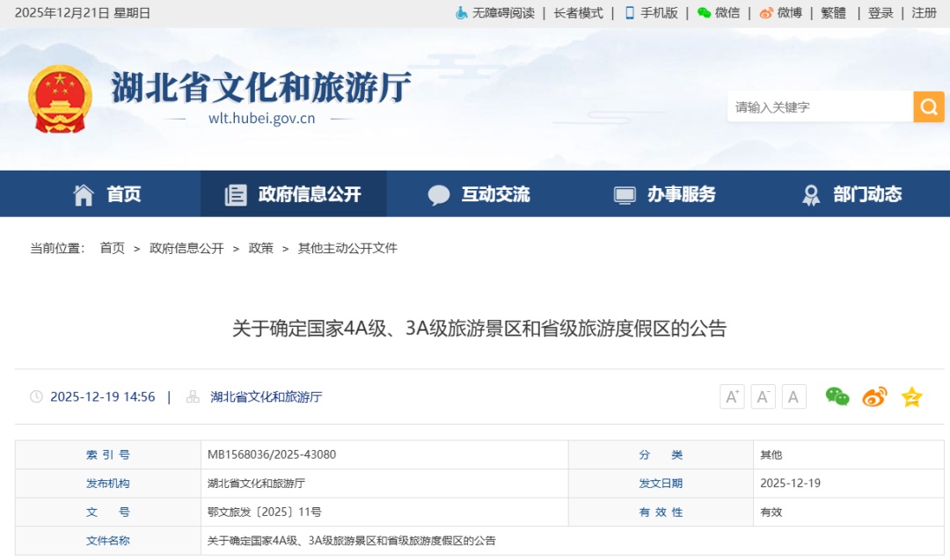Increase font size with the A+ icon
This screenshot has height=560, width=950.
click(732, 396)
